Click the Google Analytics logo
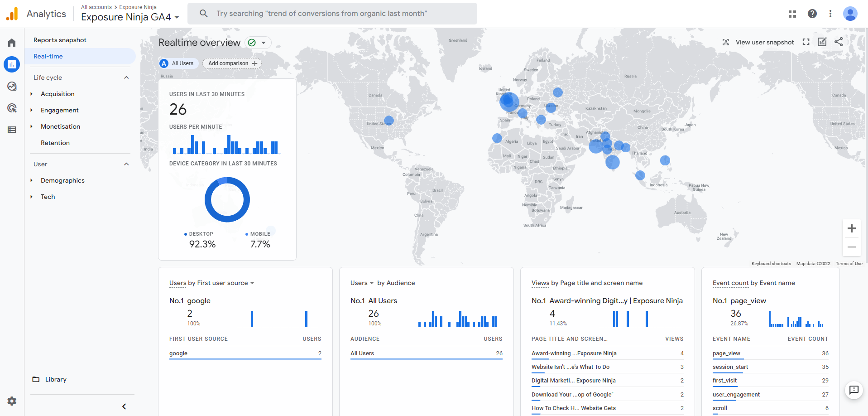Viewport: 868px width, 416px height. (12, 14)
